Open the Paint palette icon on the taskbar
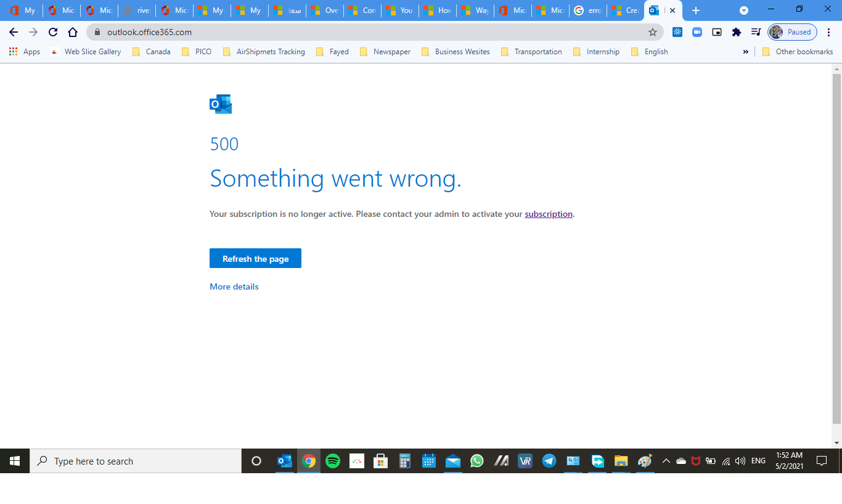Viewport: 842px width, 504px height. (x=645, y=461)
